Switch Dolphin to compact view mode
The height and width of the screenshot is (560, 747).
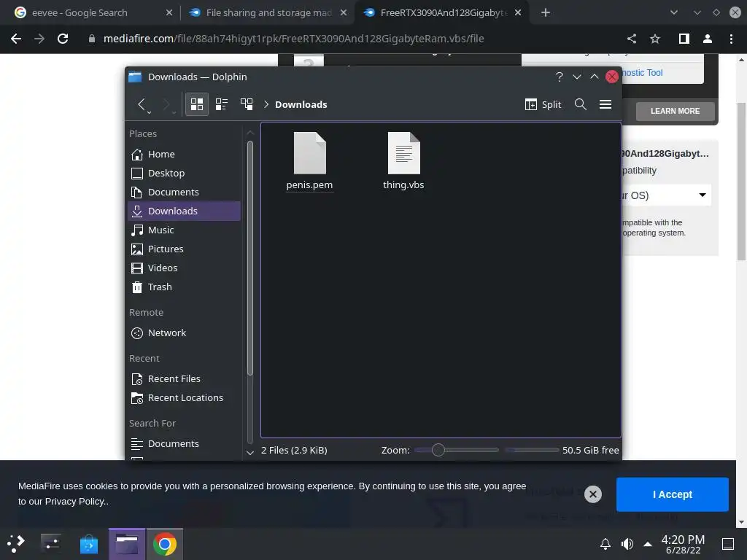point(222,104)
